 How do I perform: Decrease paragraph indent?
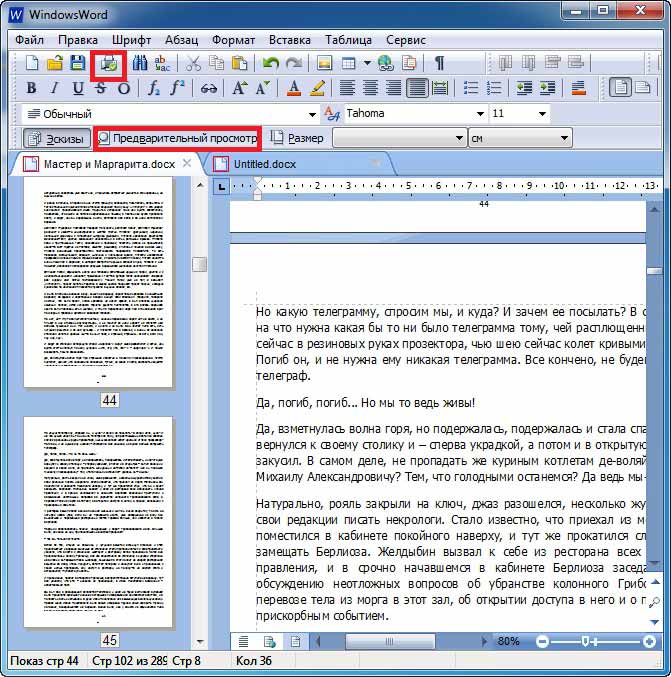pos(524,88)
